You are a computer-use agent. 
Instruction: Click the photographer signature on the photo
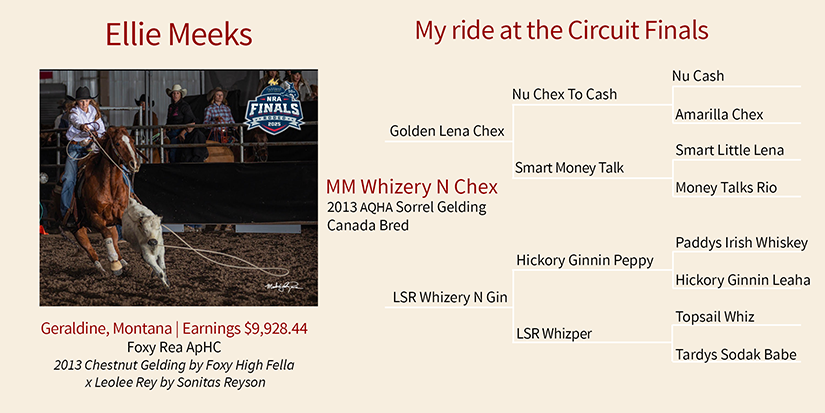[283, 286]
